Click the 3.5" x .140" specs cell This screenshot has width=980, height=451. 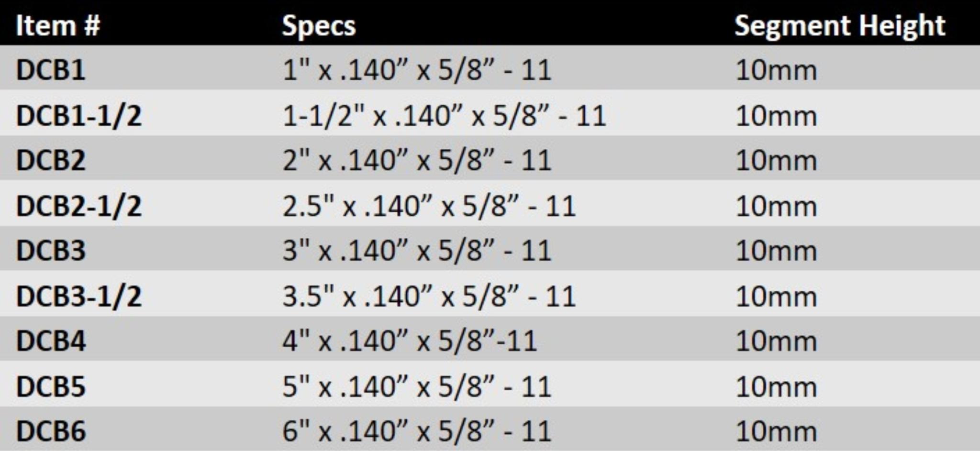coord(429,296)
